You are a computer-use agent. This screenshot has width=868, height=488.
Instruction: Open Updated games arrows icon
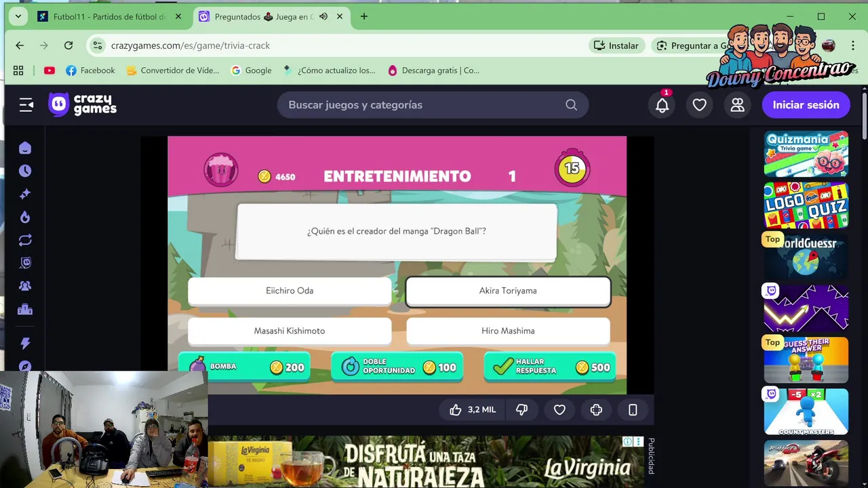pos(25,240)
